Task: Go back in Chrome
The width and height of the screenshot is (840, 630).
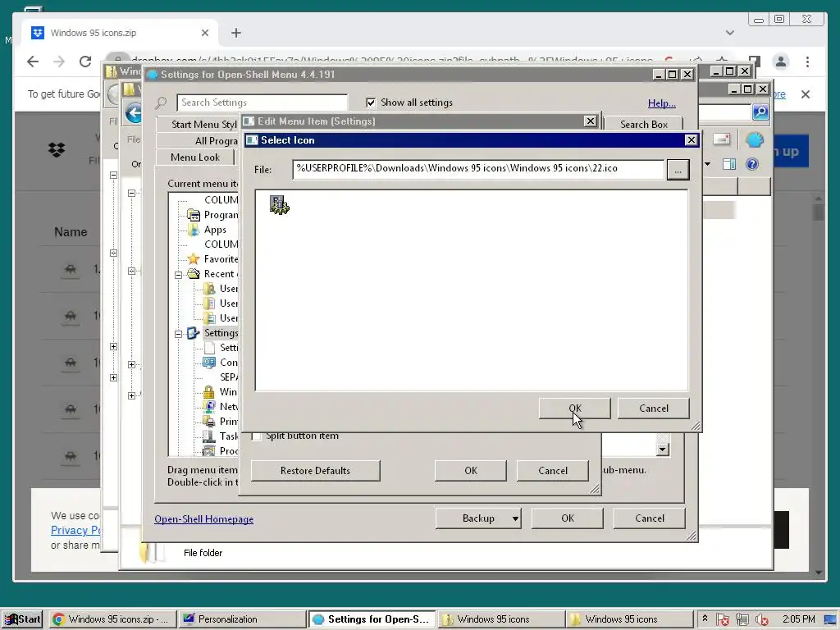Action: tap(33, 62)
